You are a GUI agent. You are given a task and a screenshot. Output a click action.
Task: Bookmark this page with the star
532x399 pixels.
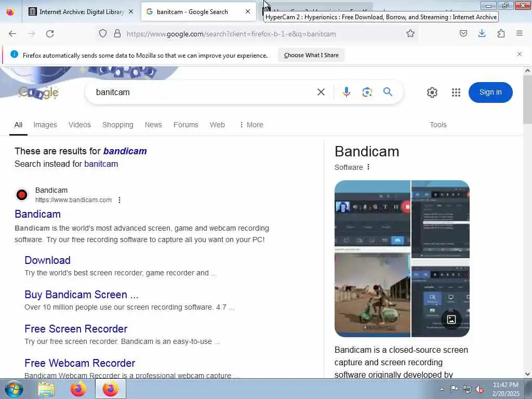click(410, 33)
